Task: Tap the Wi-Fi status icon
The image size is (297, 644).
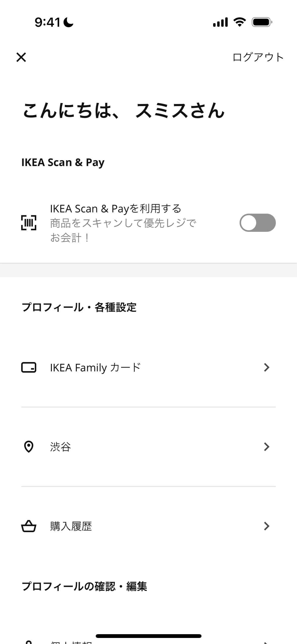Action: [x=240, y=22]
